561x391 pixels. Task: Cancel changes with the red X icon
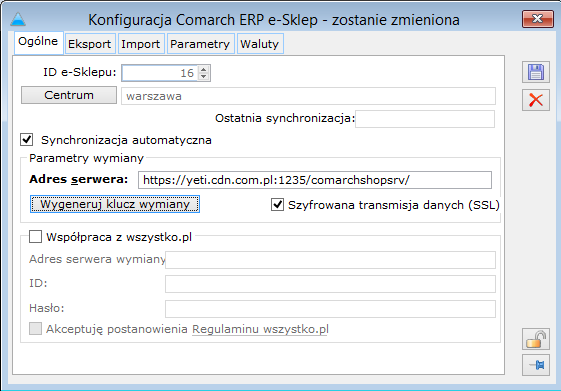(x=536, y=100)
